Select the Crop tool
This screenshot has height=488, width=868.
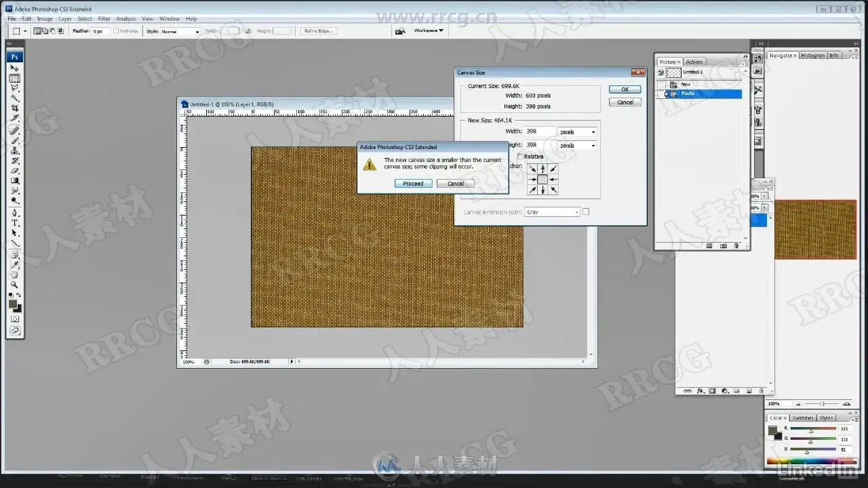pos(15,108)
